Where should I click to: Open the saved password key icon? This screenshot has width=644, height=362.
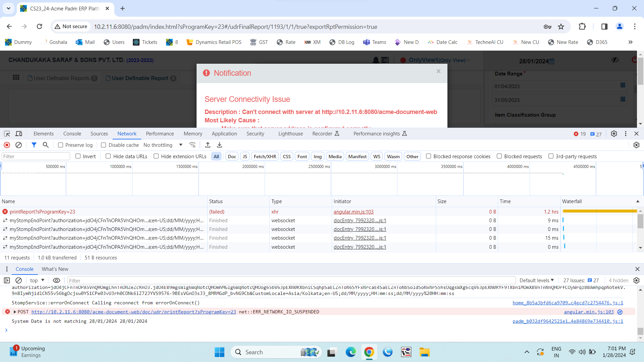pos(547,26)
